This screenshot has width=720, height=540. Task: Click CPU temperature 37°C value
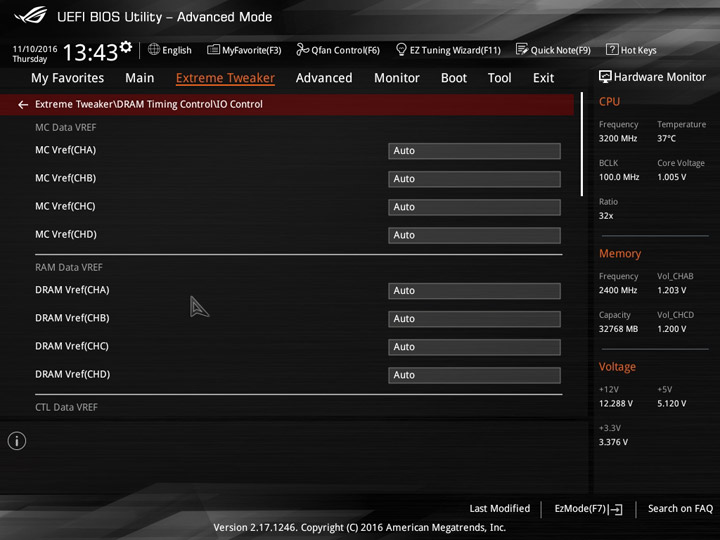(666, 138)
